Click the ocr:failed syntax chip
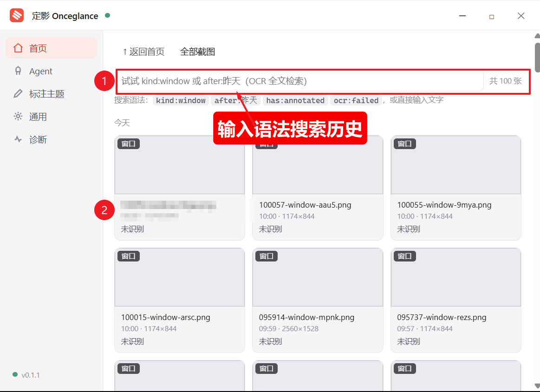 (356, 100)
